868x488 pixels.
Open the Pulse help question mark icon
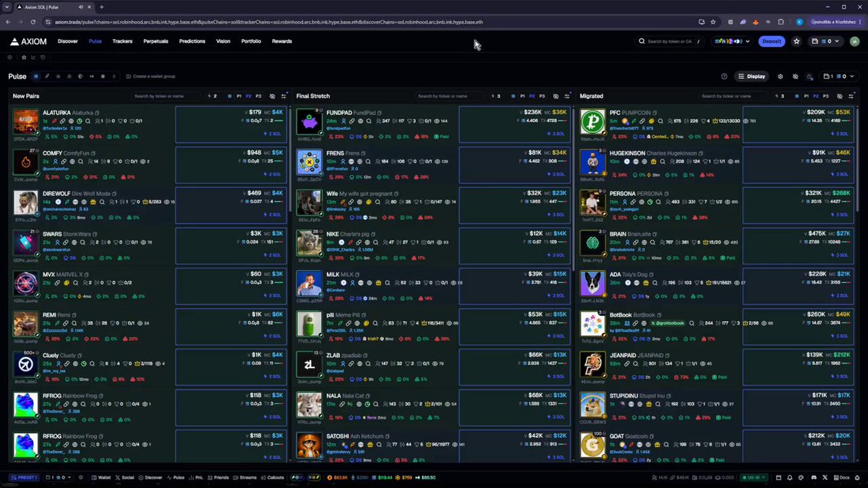pyautogui.click(x=724, y=76)
